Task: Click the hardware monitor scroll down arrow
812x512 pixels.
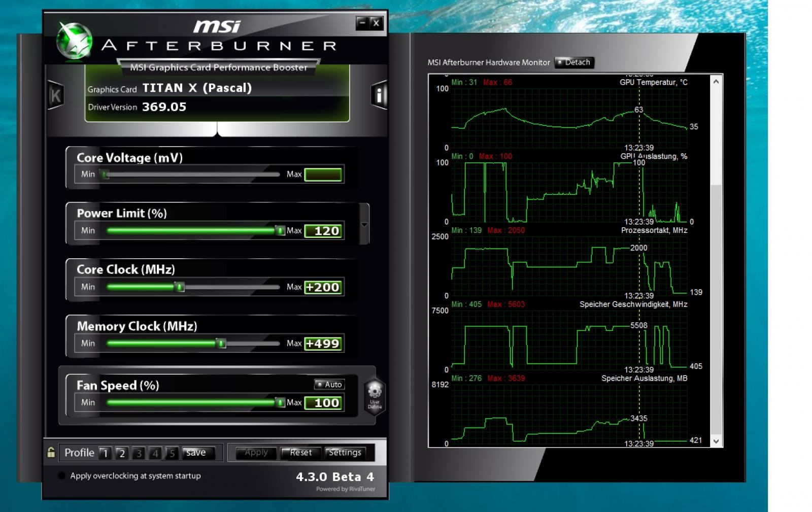Action: coord(716,441)
